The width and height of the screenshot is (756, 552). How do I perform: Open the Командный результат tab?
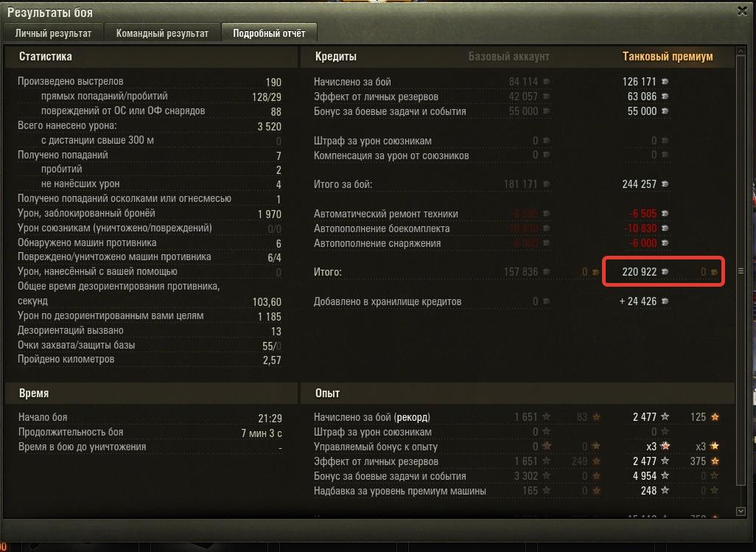(x=162, y=33)
